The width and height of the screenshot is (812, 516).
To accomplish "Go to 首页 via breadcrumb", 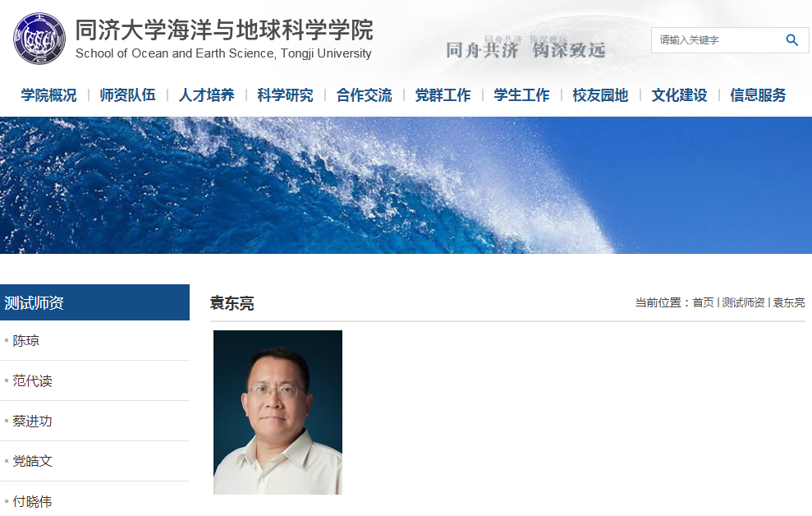I will pos(703,302).
